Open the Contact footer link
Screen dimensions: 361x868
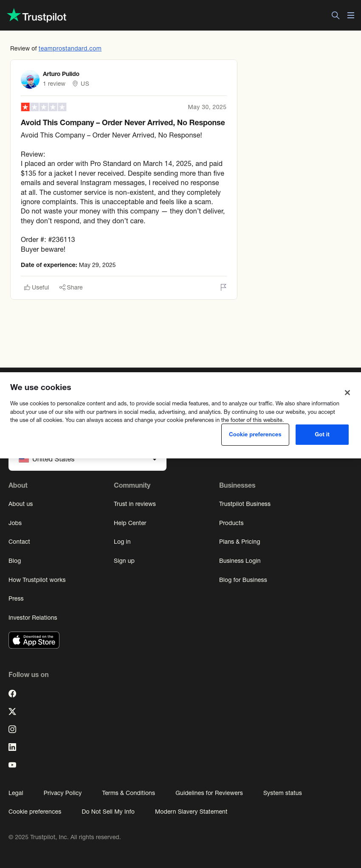coord(19,542)
